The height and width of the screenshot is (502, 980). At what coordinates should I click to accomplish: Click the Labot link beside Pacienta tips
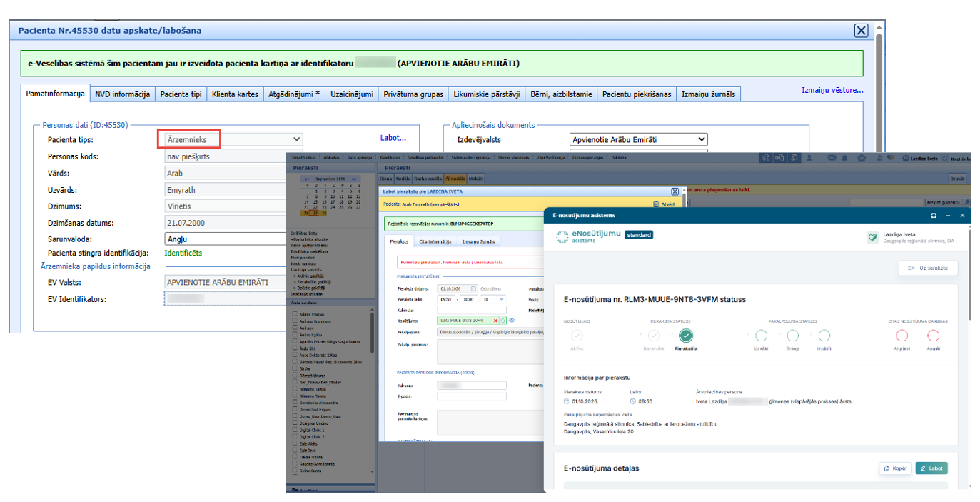(x=393, y=138)
